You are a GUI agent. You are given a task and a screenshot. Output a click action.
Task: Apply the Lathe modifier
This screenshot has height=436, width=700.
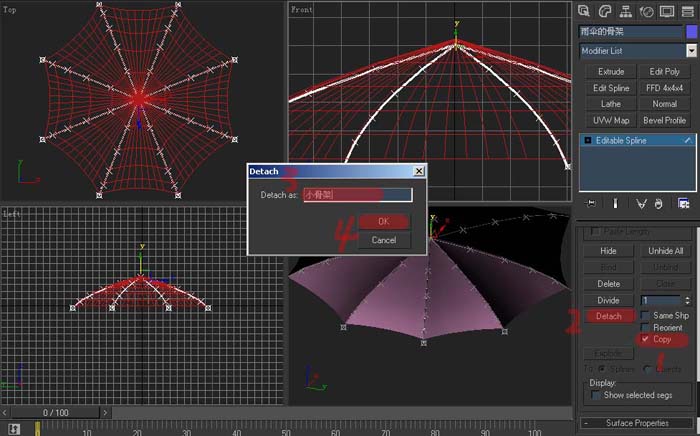pyautogui.click(x=611, y=104)
